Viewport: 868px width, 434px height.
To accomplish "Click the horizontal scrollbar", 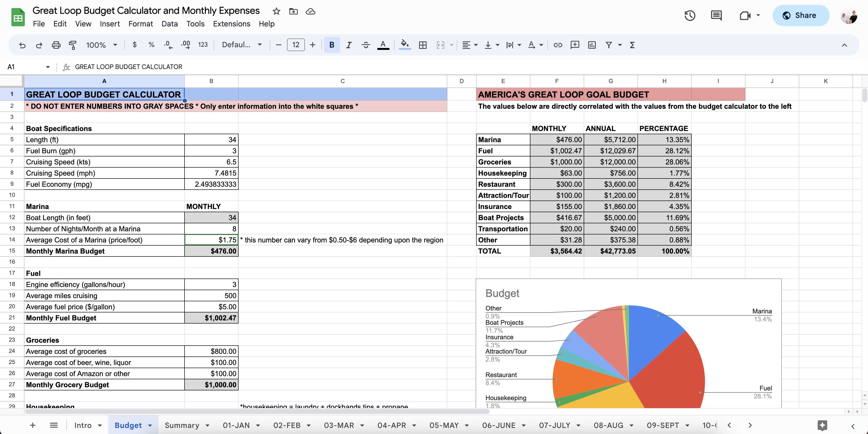I will (x=257, y=411).
